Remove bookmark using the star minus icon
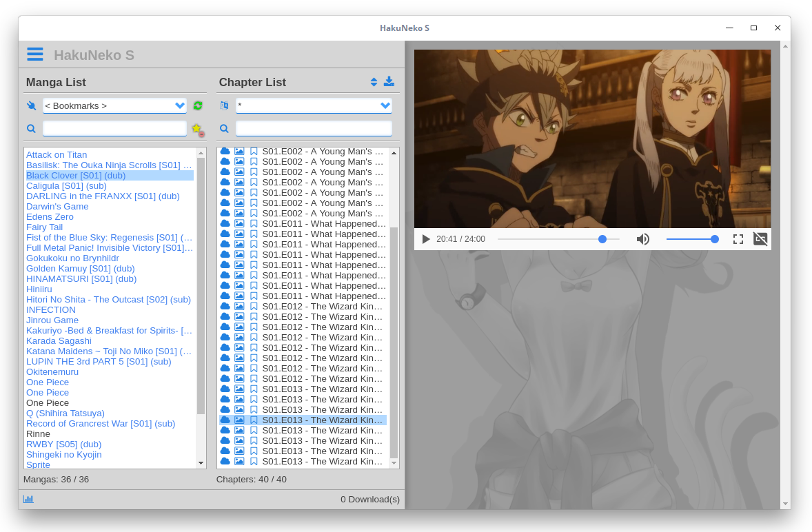 pyautogui.click(x=198, y=129)
